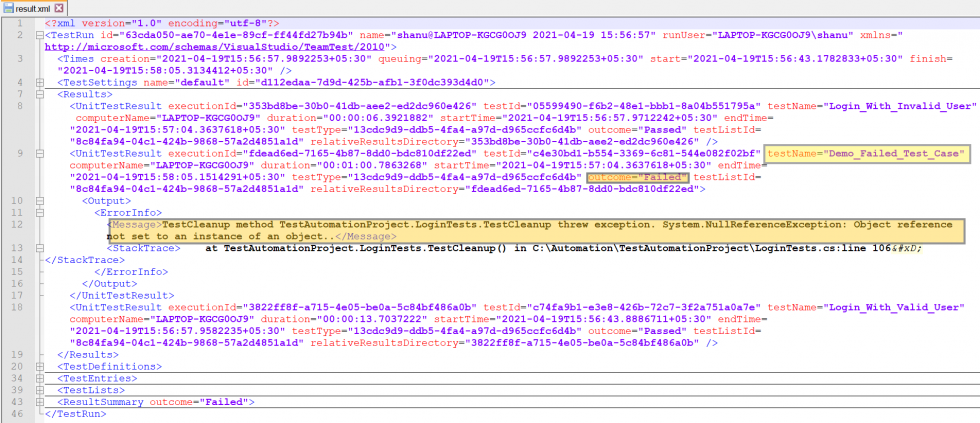Collapse the failed UnitTestResult at line 9

coord(37,154)
